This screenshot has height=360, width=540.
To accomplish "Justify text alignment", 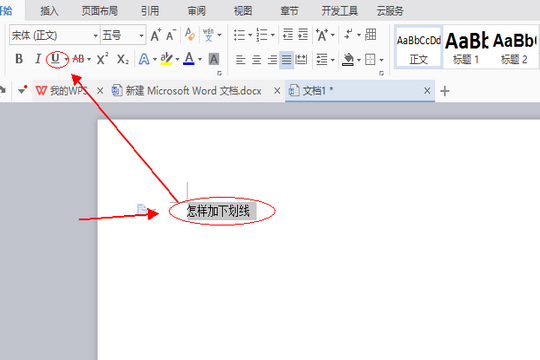I will tap(287, 60).
